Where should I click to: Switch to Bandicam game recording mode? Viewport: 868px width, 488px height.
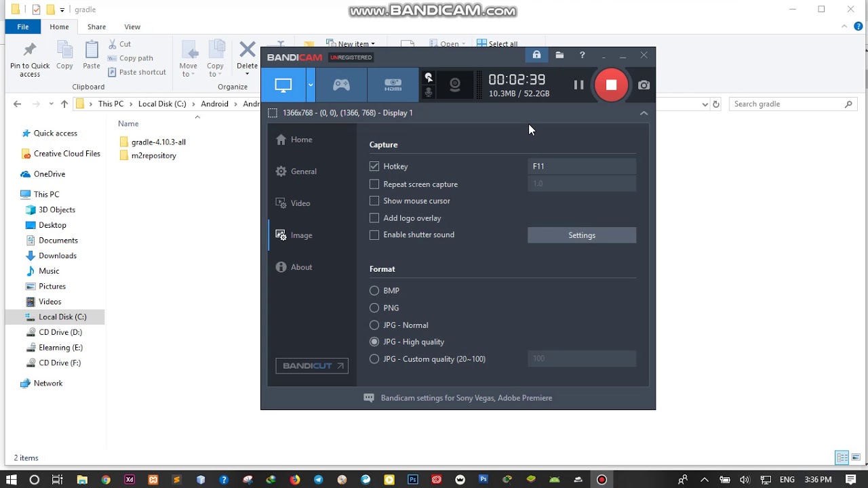pos(341,85)
